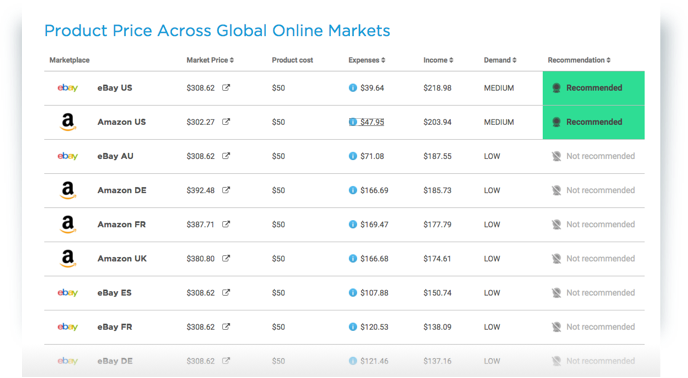
Task: Open Amazon US market price external link
Action: coord(226,122)
